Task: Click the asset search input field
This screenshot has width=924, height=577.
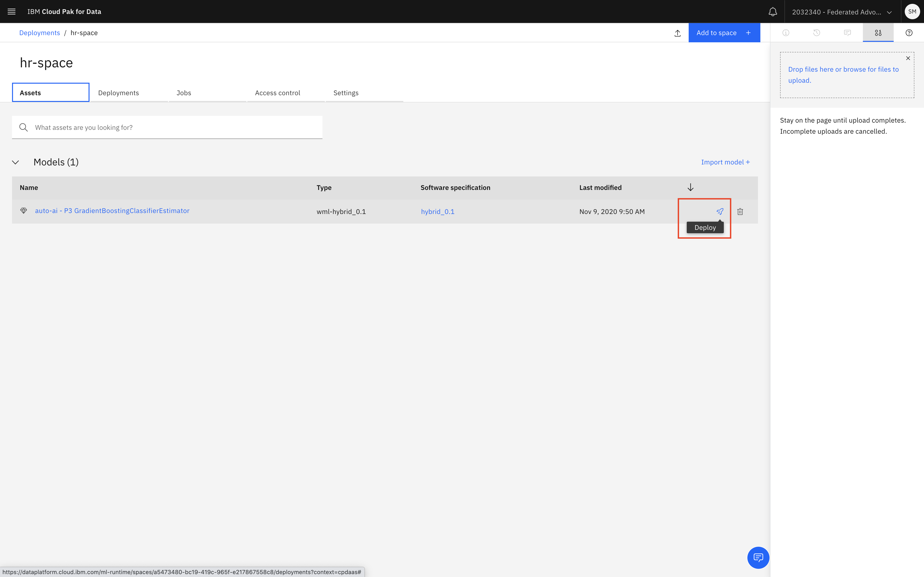Action: pos(167,127)
